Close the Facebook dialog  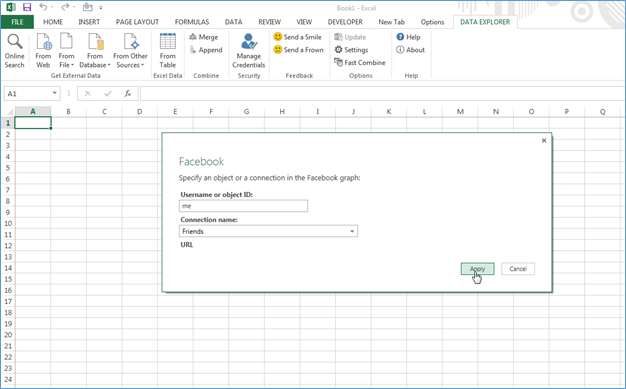(x=544, y=140)
